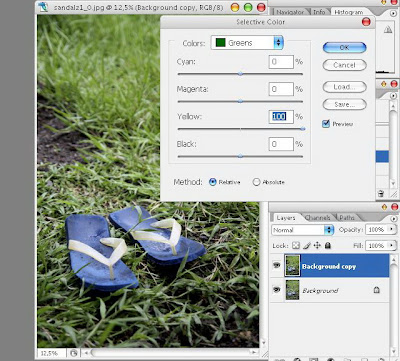The image size is (400, 361).
Task: Click the middle palette's vertical scrollbar
Action: coord(393,144)
